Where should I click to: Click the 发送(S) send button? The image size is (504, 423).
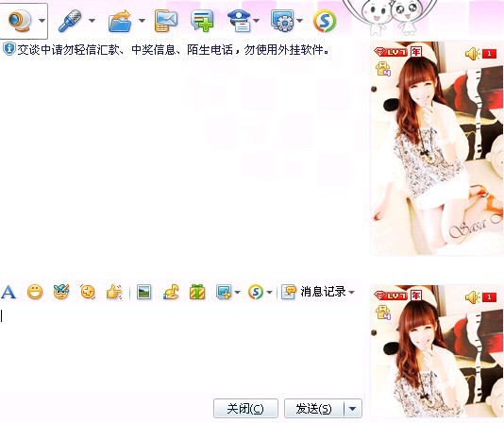313,409
